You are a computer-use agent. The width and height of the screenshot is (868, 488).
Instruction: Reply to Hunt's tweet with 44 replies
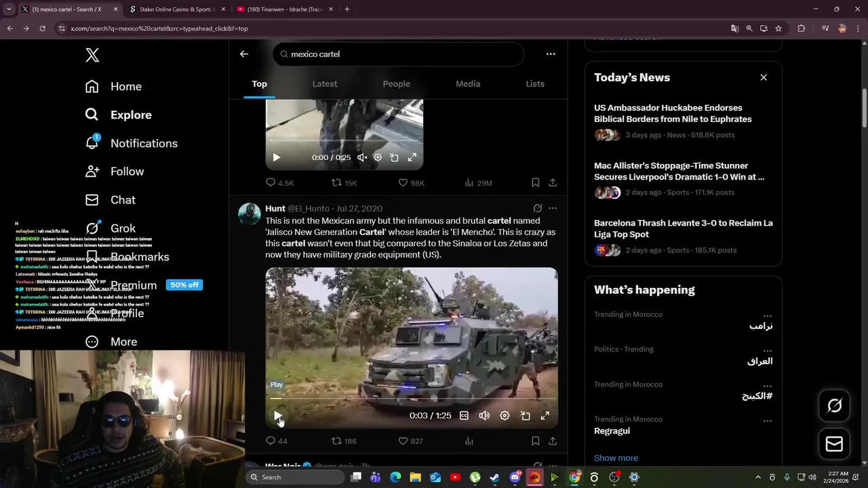277,441
